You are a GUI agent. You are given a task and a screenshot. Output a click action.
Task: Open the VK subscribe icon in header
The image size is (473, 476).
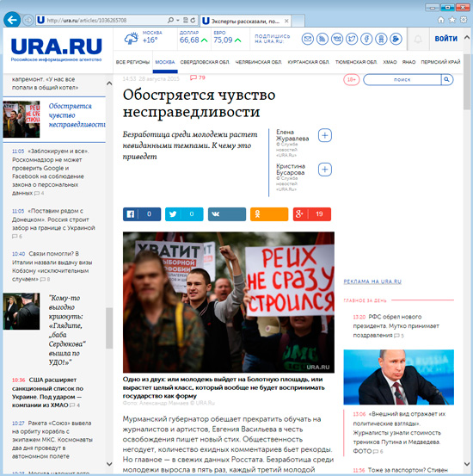pyautogui.click(x=337, y=39)
